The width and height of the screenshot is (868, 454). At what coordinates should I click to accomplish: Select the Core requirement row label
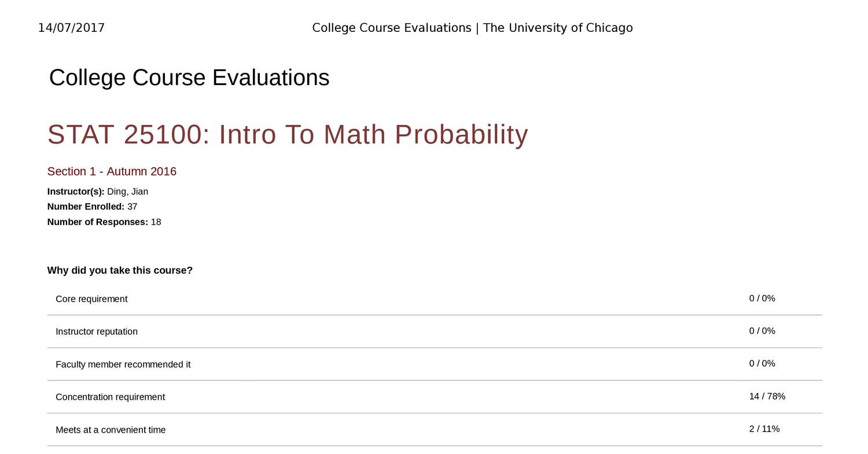91,299
